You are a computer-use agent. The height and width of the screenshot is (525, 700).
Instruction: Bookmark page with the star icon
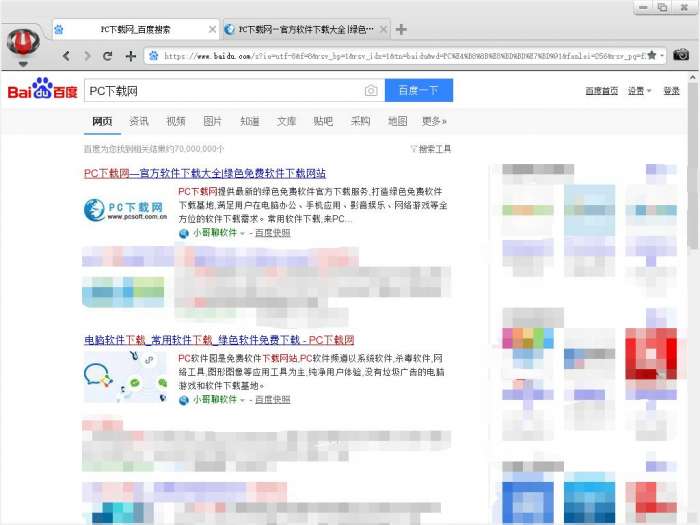click(652, 55)
